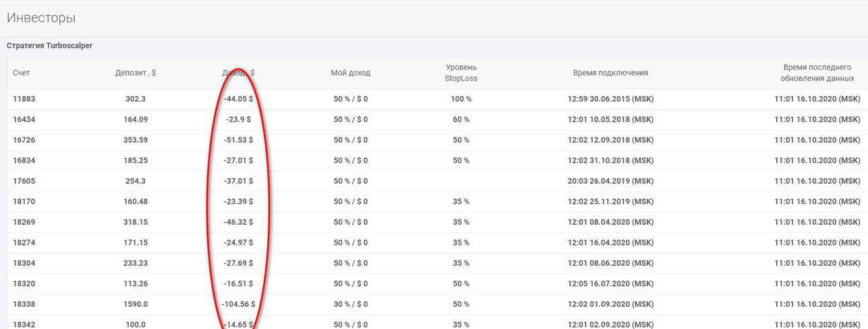This screenshot has width=868, height=329.
Task: Click income value -44.05 $
Action: coord(238,99)
